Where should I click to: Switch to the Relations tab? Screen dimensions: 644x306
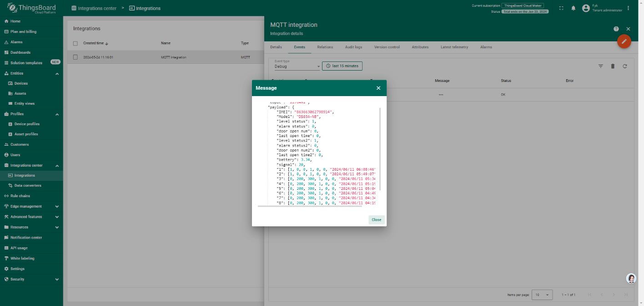[x=325, y=47]
